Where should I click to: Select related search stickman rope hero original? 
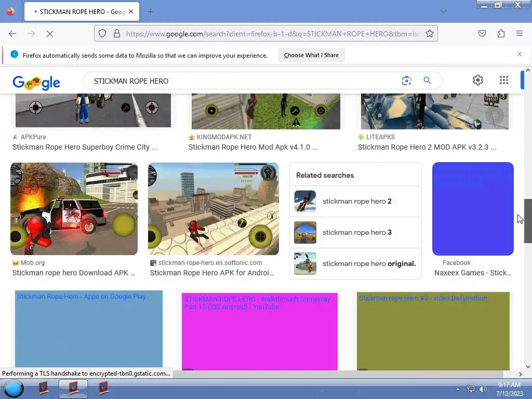[355, 263]
